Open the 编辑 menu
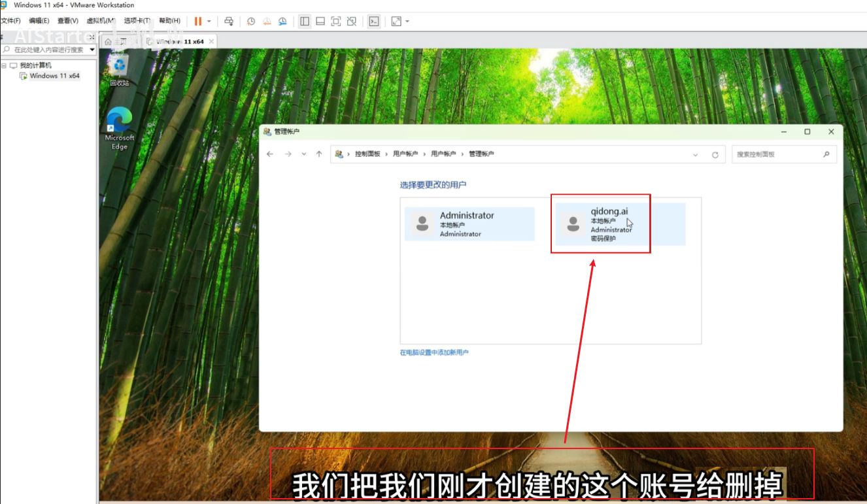 (x=39, y=21)
